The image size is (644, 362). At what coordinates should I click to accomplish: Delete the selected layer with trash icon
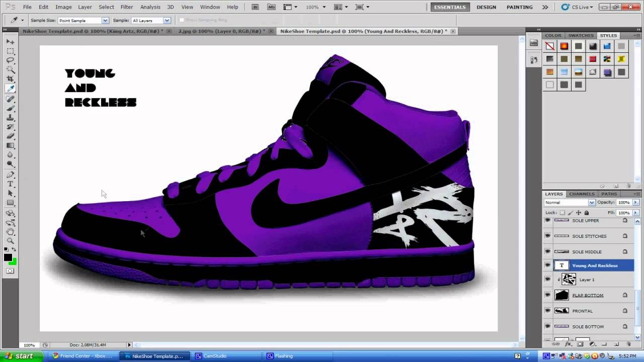628,344
